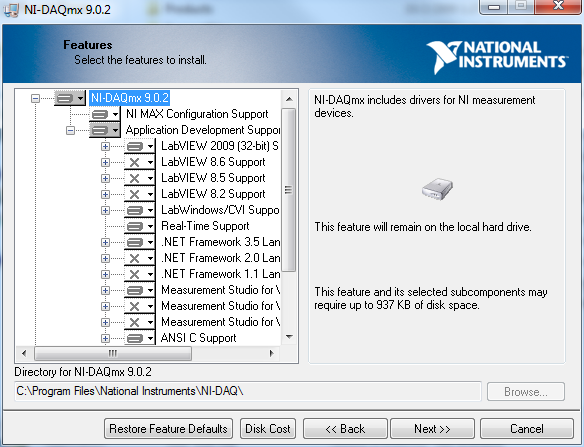Click drive icon for .NET Framework 3.5 Language
The width and height of the screenshot is (584, 447).
pos(135,242)
